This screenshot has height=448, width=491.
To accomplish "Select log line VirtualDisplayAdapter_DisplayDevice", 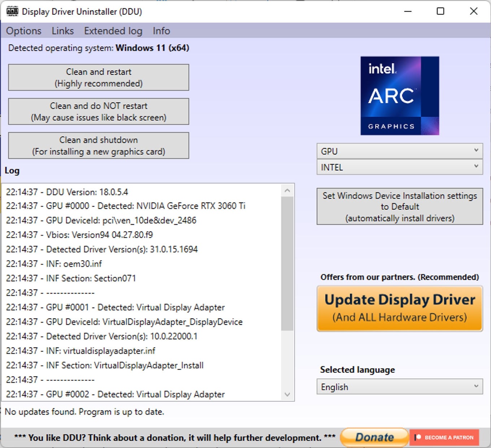I will pyautogui.click(x=124, y=322).
